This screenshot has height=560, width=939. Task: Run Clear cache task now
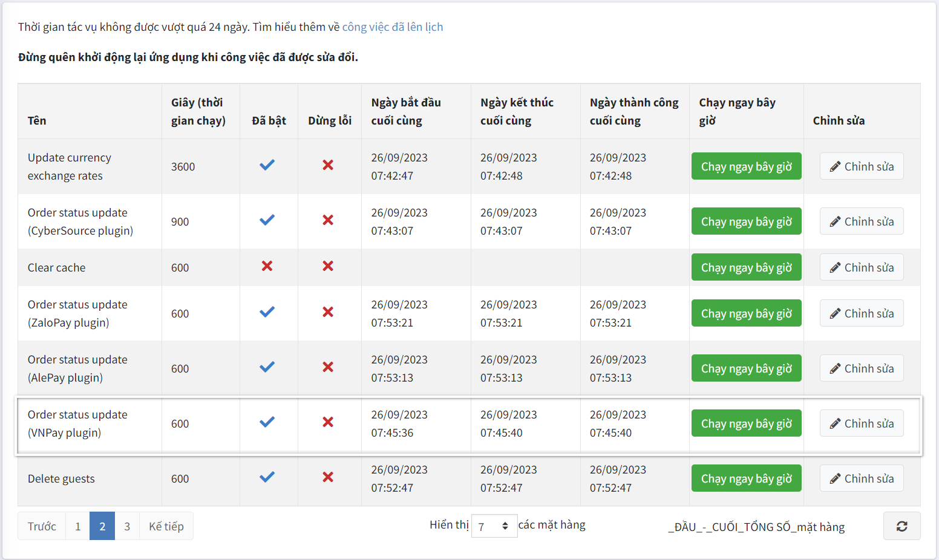pyautogui.click(x=746, y=267)
